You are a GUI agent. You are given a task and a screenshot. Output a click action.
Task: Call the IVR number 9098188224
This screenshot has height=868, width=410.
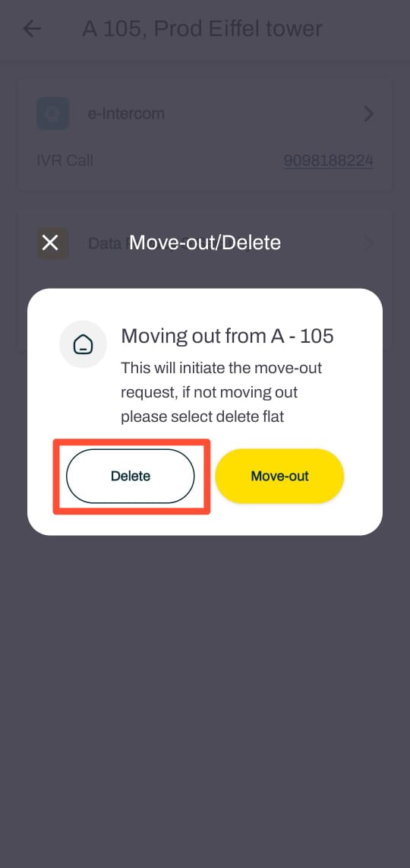(x=329, y=160)
